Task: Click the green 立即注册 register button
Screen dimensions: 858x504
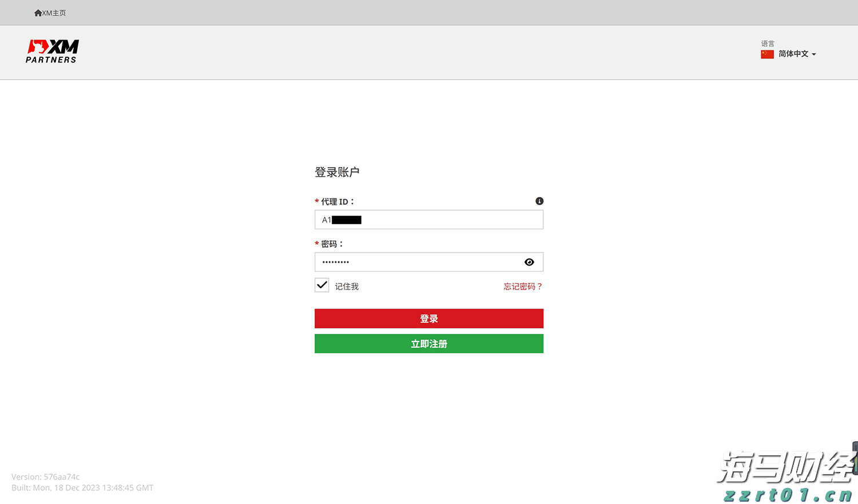Action: tap(428, 343)
